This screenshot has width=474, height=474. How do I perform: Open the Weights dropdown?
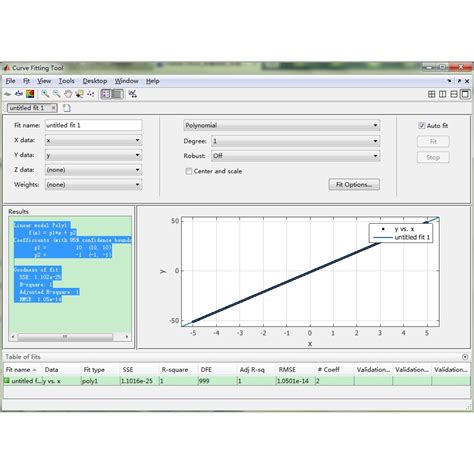(x=93, y=185)
